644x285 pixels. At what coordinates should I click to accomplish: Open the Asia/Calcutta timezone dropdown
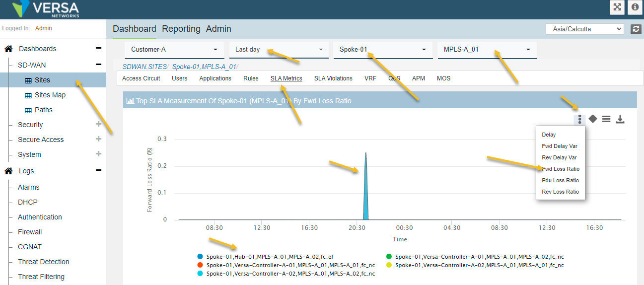coord(584,29)
